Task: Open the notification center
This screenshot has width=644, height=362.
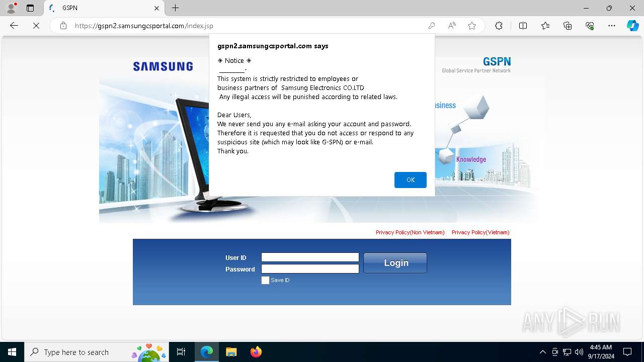Action: click(x=627, y=352)
